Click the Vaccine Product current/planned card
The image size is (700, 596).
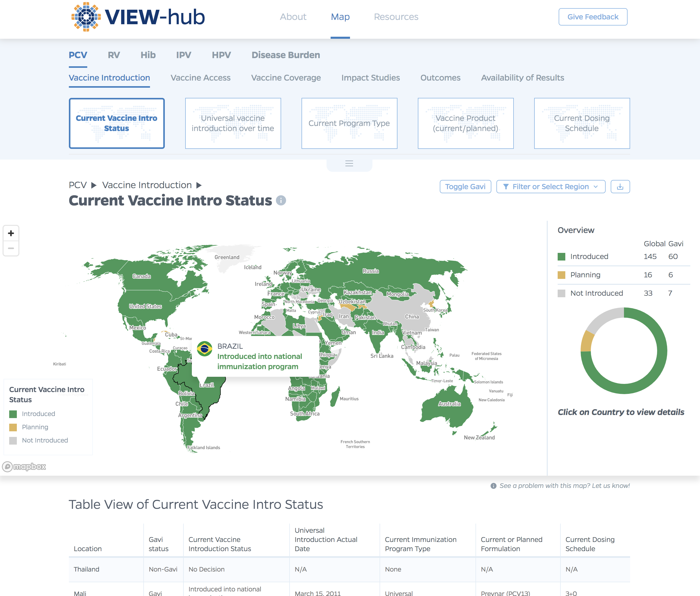point(466,123)
